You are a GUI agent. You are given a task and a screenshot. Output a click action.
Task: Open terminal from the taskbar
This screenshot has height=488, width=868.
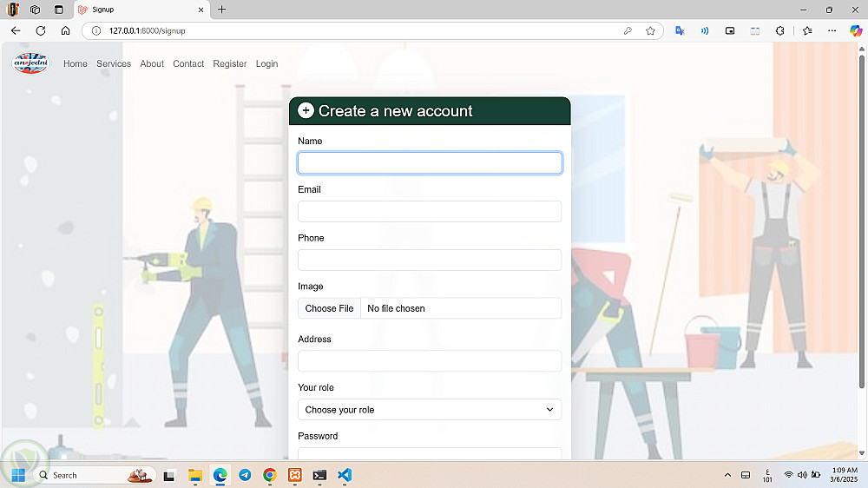pyautogui.click(x=319, y=475)
